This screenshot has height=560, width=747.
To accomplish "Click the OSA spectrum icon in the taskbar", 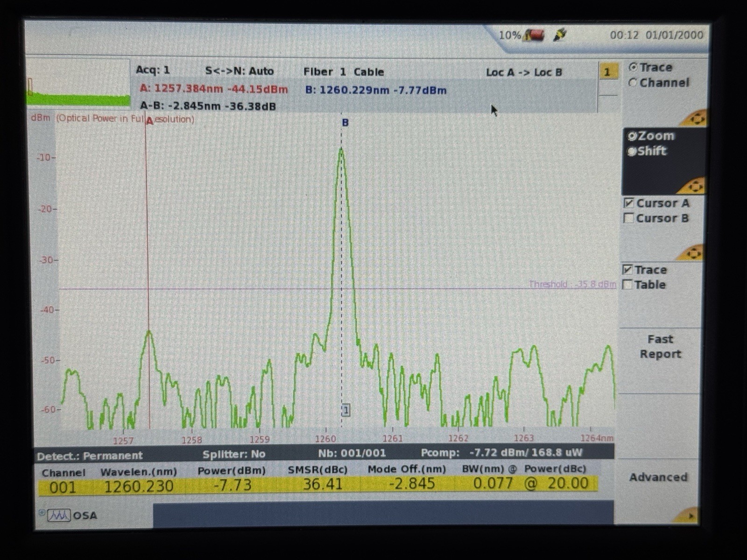I will (x=59, y=515).
